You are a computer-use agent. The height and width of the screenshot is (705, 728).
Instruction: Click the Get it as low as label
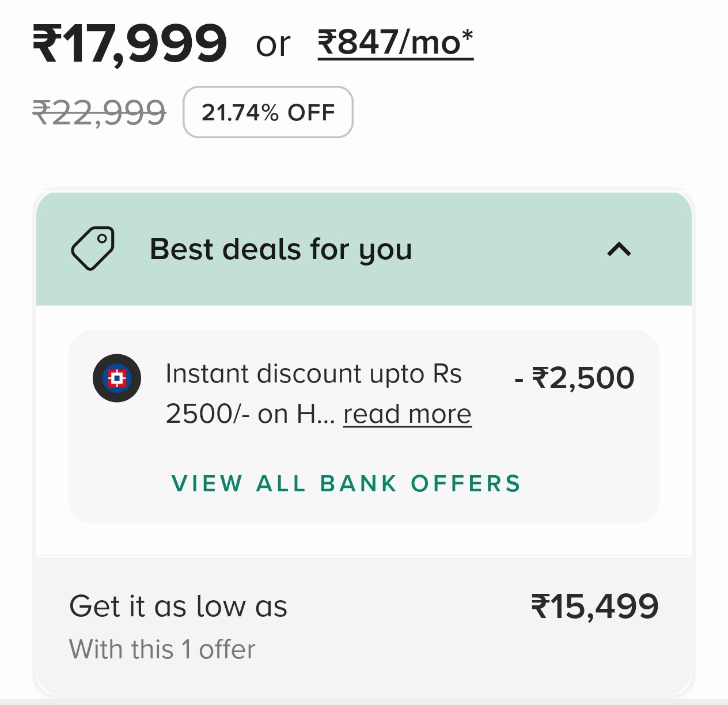178,607
